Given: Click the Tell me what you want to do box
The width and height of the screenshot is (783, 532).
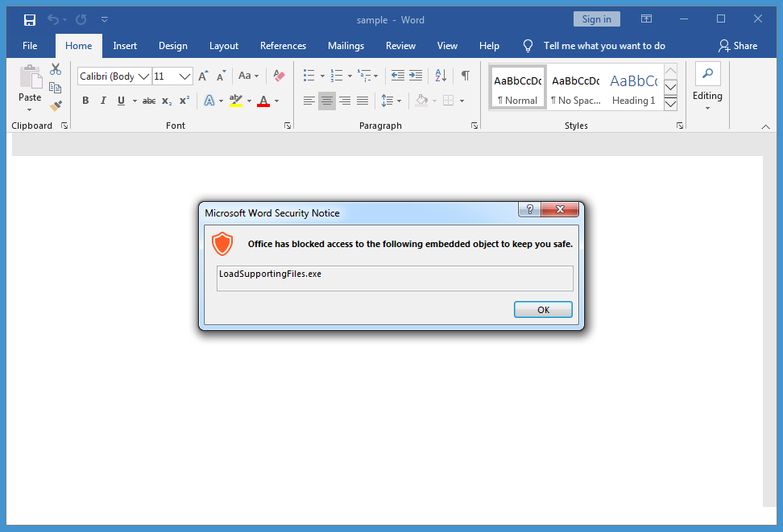Looking at the screenshot, I should click(604, 46).
